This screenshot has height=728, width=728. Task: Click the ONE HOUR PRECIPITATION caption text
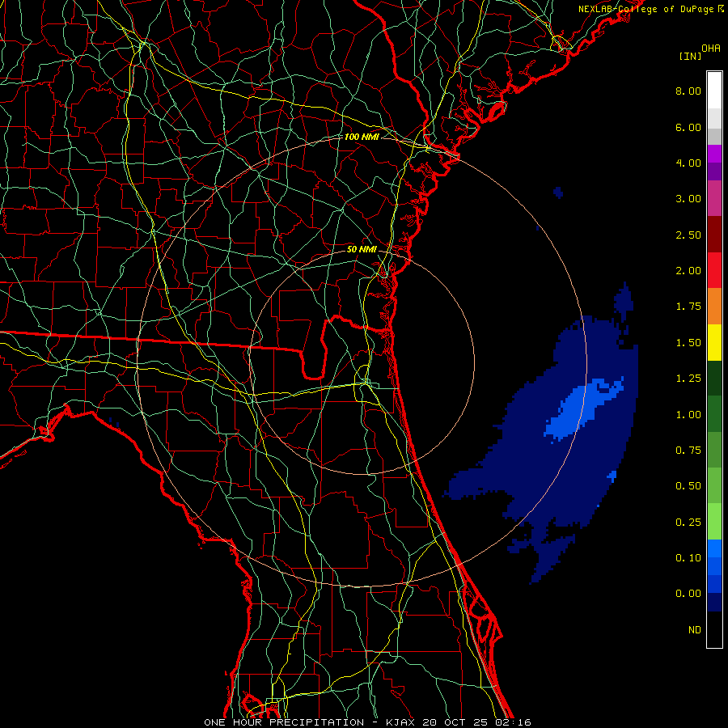point(284,722)
